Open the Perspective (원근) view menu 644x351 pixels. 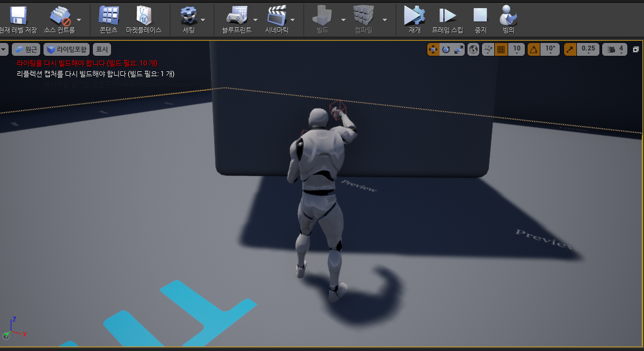(x=26, y=49)
